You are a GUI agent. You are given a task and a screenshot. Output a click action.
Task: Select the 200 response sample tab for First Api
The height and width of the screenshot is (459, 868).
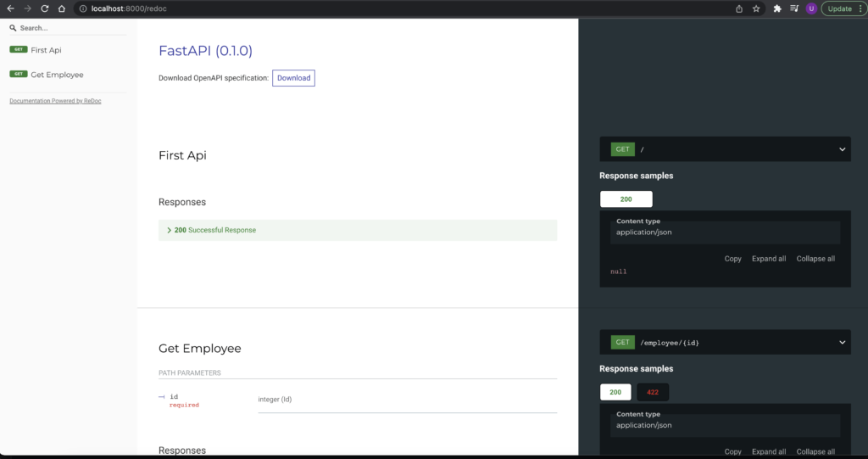coord(626,199)
